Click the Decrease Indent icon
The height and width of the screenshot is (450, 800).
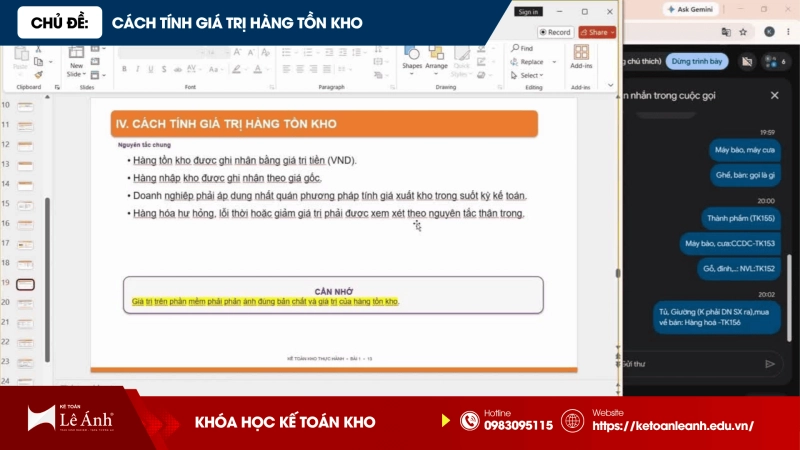(329, 52)
